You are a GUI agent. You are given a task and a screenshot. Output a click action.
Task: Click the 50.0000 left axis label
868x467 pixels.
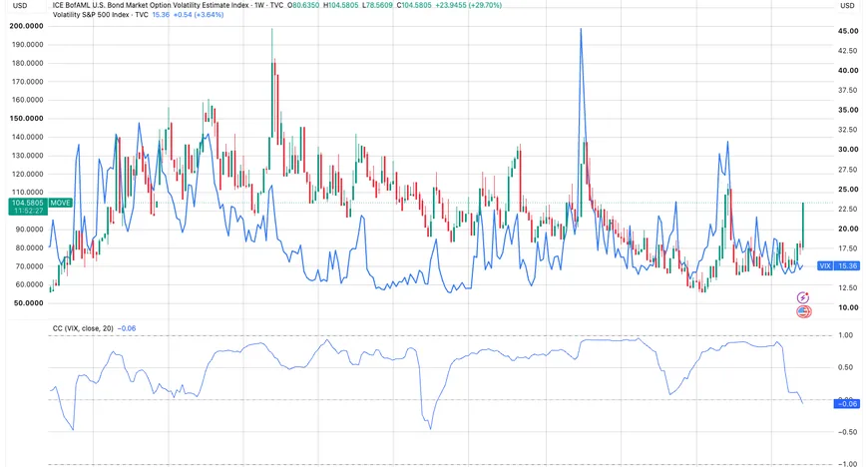coord(28,303)
